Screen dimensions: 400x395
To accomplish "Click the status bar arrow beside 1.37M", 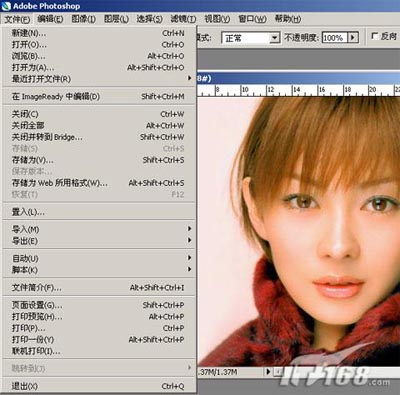I will [268, 371].
